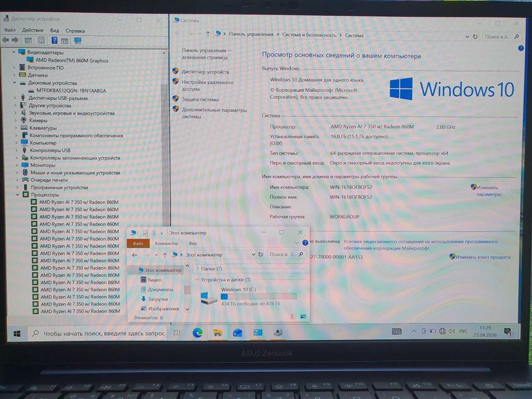Open the Компьютер ribbon tab
This screenshot has height=399, width=532.
[x=166, y=243]
